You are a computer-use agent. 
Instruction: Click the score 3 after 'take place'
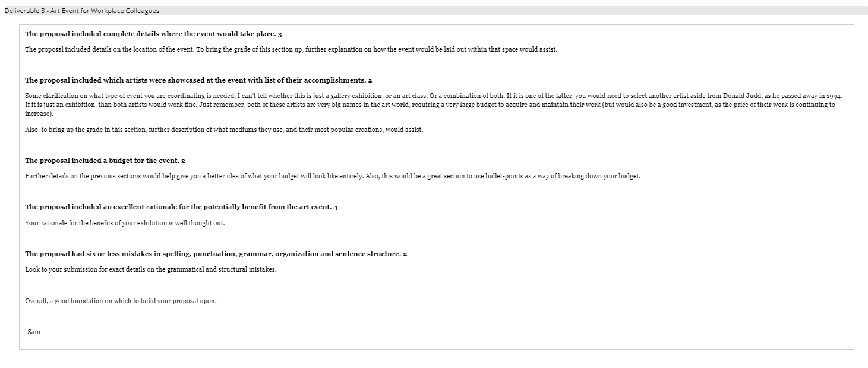(x=280, y=34)
